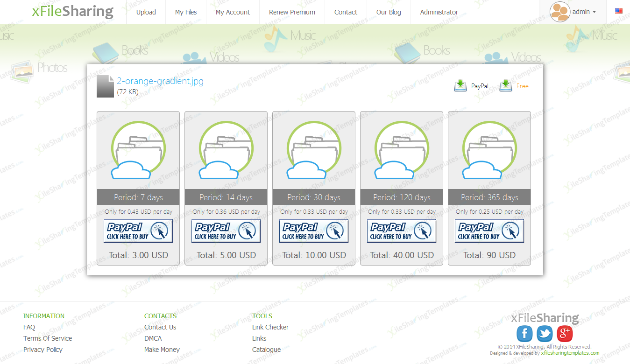Click the cloud folder icon for 14 days plan

[x=226, y=150]
